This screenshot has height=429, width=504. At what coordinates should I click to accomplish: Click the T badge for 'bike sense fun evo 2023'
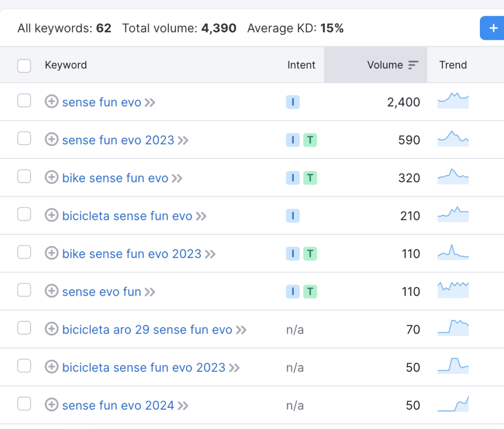click(310, 254)
